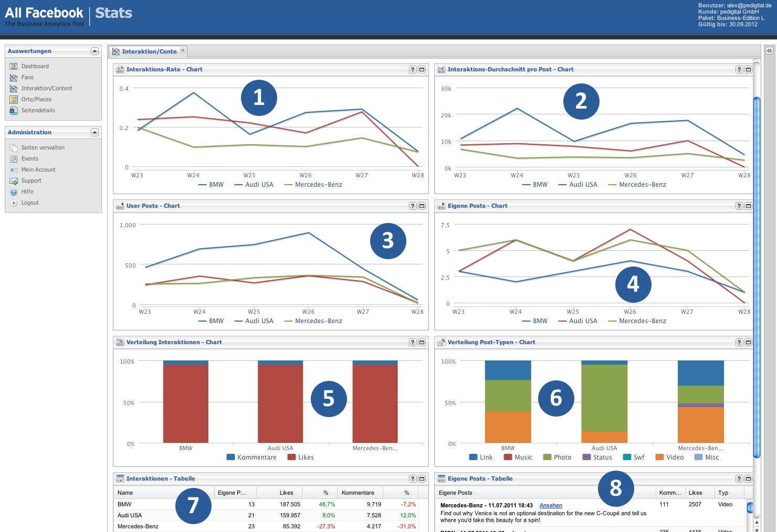The image size is (777, 532).
Task: Click Logout in Administration panel
Action: (x=30, y=203)
